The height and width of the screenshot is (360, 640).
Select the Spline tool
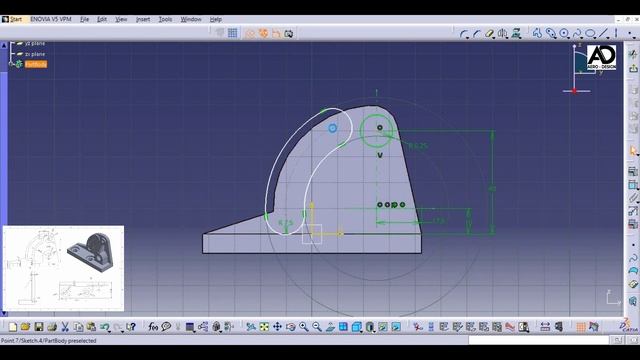[x=577, y=33]
